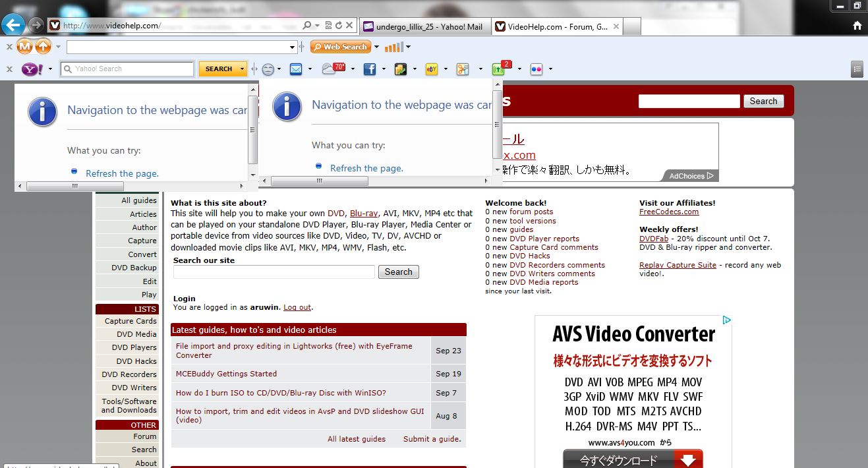Close the VideoHelp.com tab
The image size is (868, 468).
[616, 26]
